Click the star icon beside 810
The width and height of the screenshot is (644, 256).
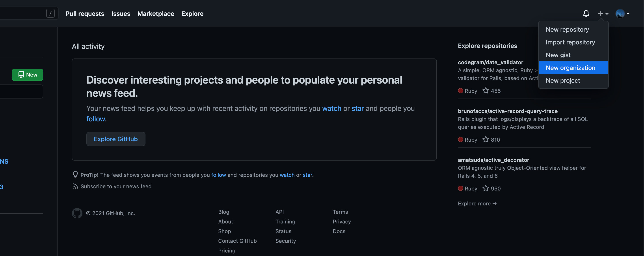(x=486, y=139)
